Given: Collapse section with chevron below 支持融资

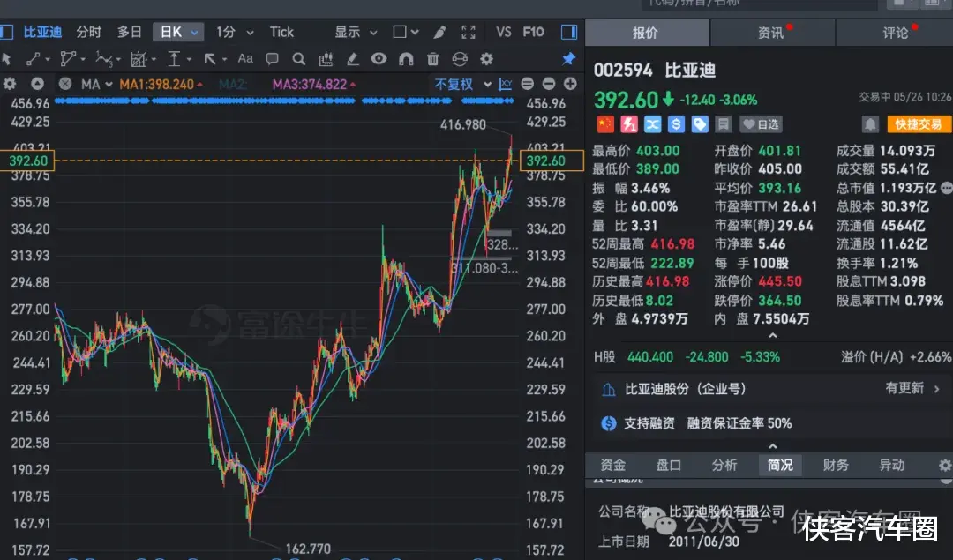Looking at the screenshot, I should click(x=772, y=446).
